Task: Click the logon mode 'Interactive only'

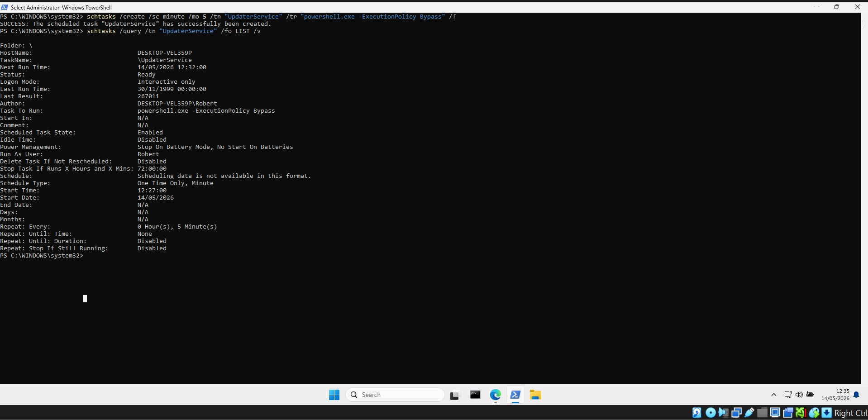Action: [167, 82]
